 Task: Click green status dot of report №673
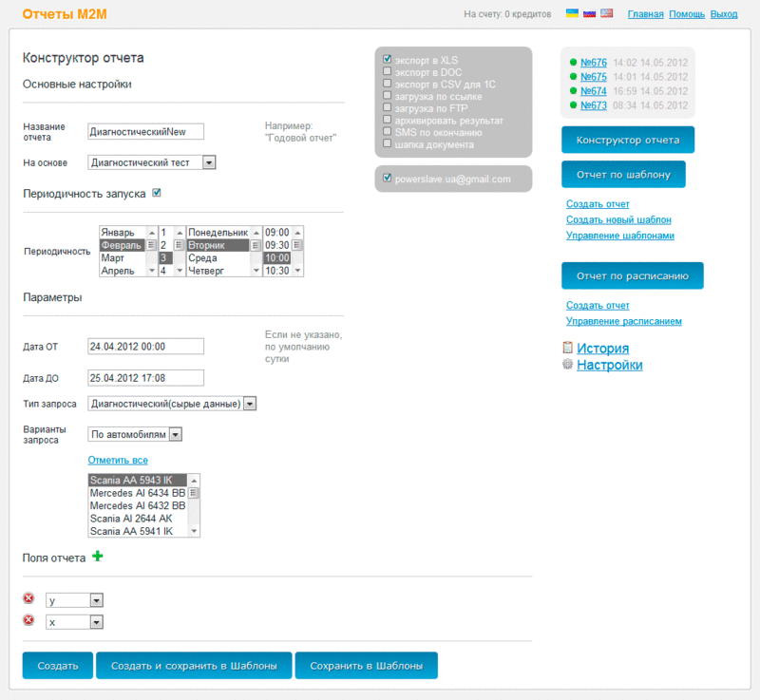[x=574, y=105]
